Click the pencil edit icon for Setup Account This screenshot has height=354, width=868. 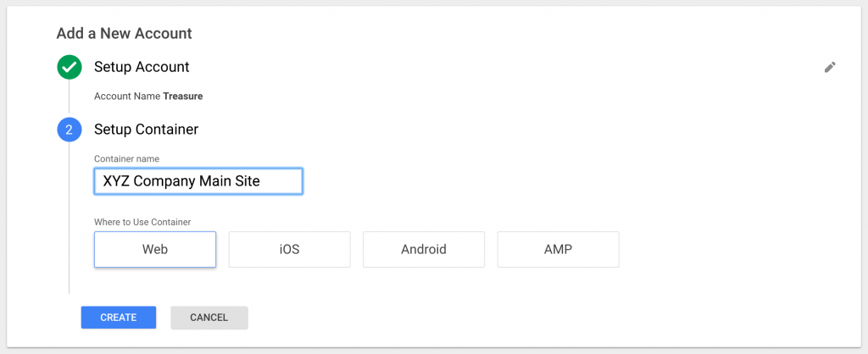click(x=829, y=68)
